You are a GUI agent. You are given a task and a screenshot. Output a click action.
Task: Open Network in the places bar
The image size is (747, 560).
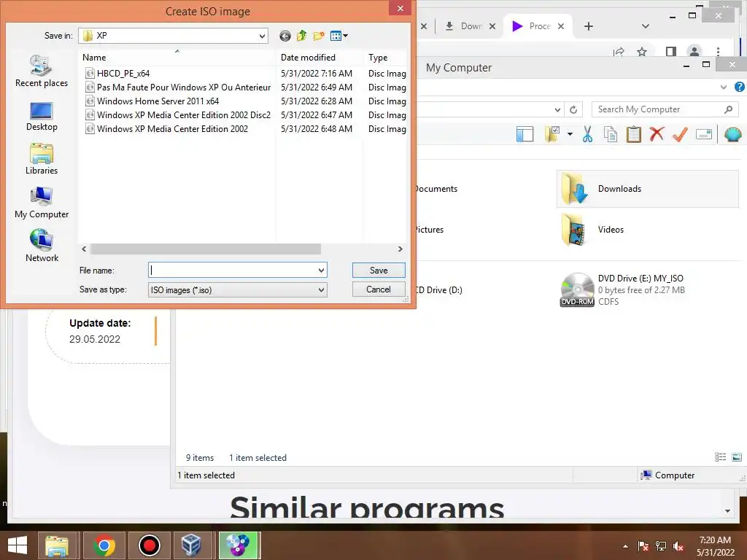(x=42, y=246)
